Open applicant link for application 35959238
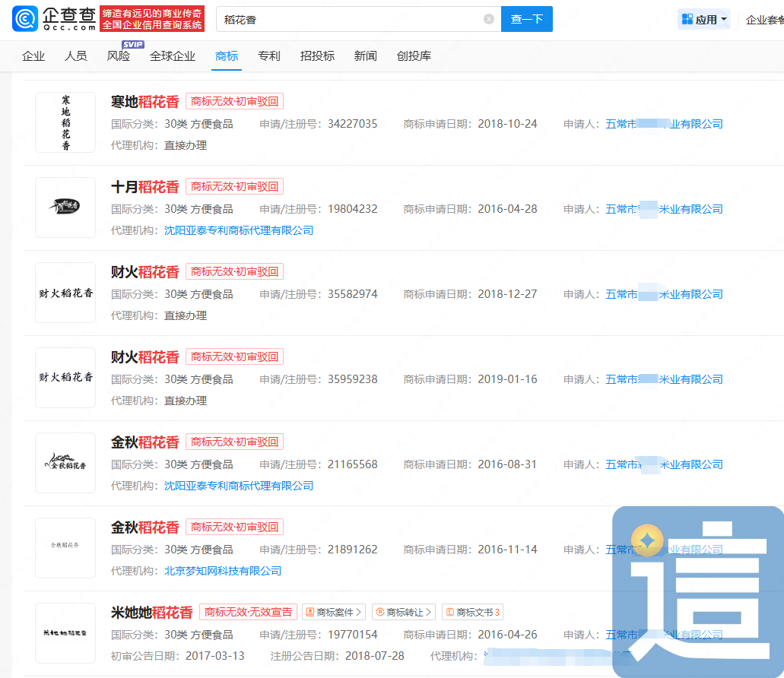The image size is (784, 678). click(664, 380)
